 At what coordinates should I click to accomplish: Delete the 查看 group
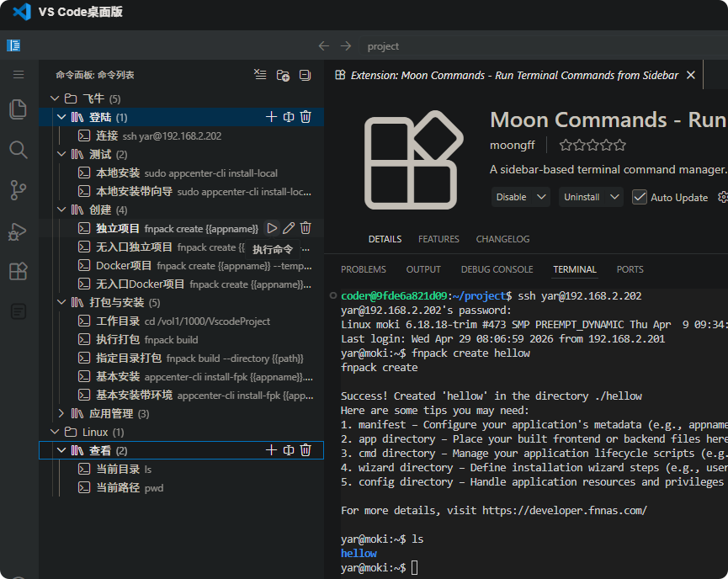click(306, 450)
